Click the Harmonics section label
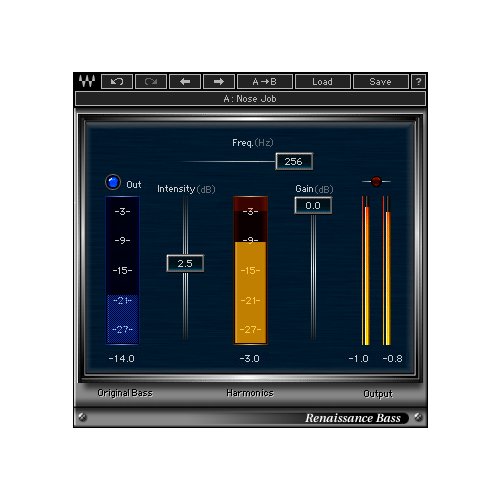Image resolution: width=500 pixels, height=500 pixels. tap(250, 393)
